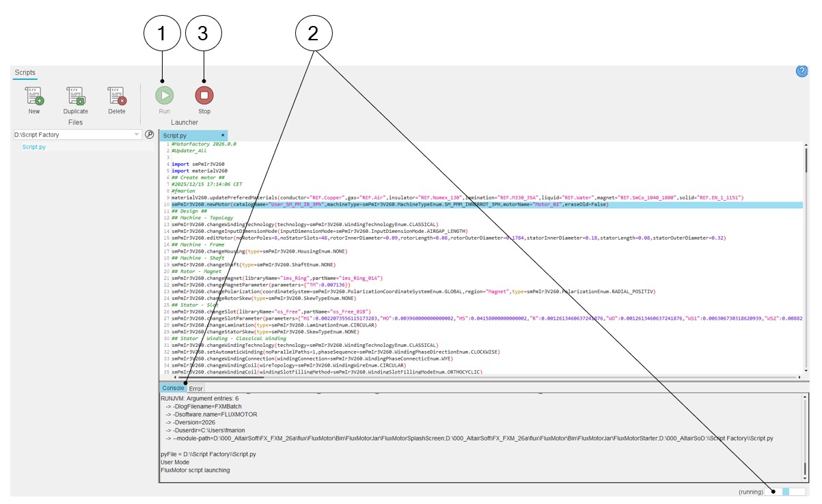Click the updatePreferedMaterials code line

click(x=458, y=197)
